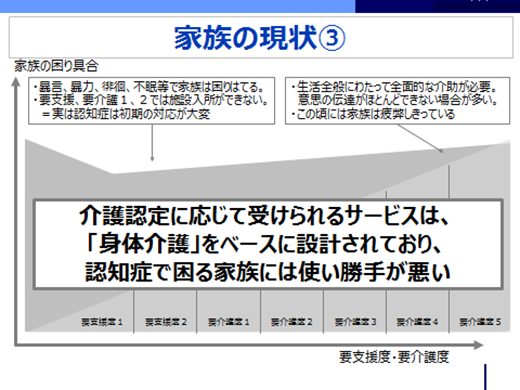
Task: Click the slide title 家族の現状③
Action: pyautogui.click(x=260, y=38)
